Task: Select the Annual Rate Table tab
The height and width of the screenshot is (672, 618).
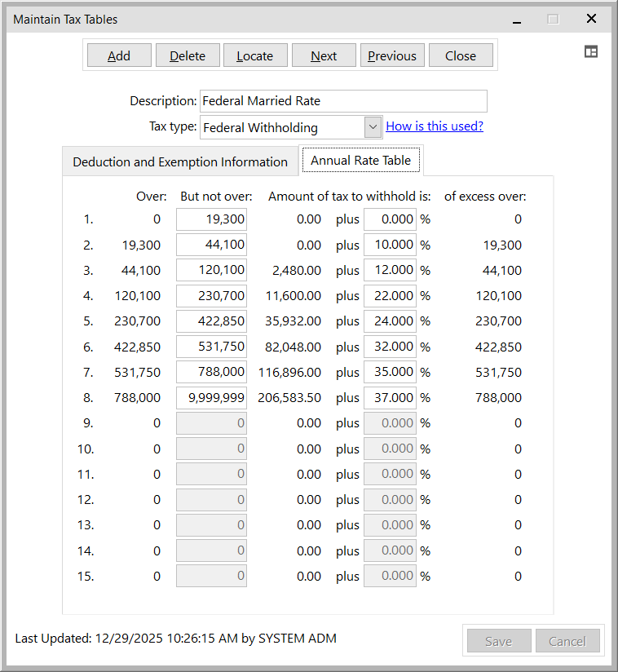Action: [x=361, y=161]
